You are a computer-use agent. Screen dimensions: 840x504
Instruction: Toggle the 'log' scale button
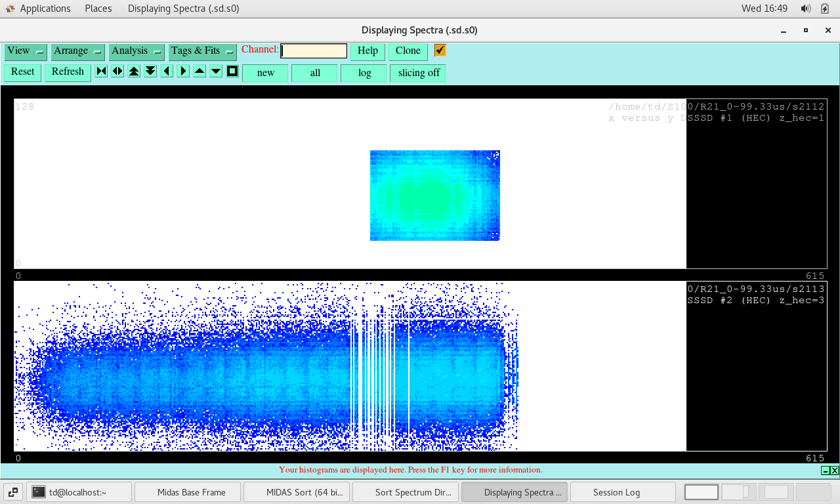tap(364, 73)
